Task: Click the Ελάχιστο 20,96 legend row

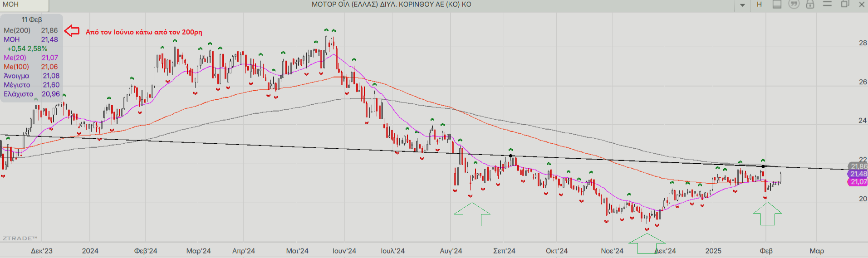Action: tap(31, 94)
